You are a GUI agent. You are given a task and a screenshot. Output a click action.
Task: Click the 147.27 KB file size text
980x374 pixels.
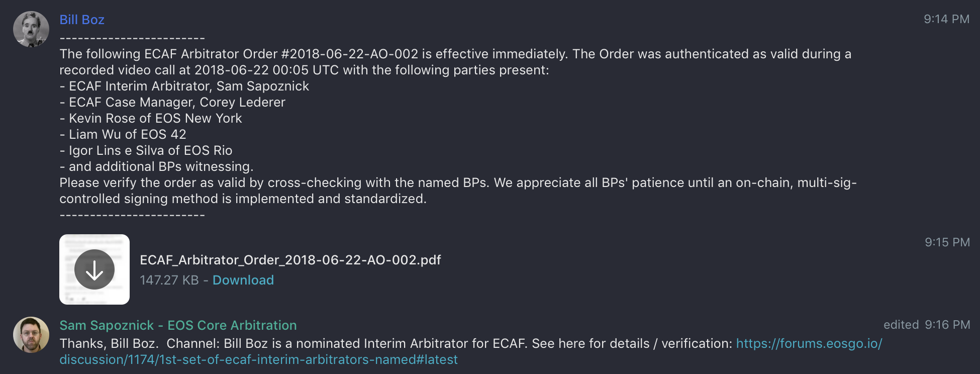click(169, 280)
